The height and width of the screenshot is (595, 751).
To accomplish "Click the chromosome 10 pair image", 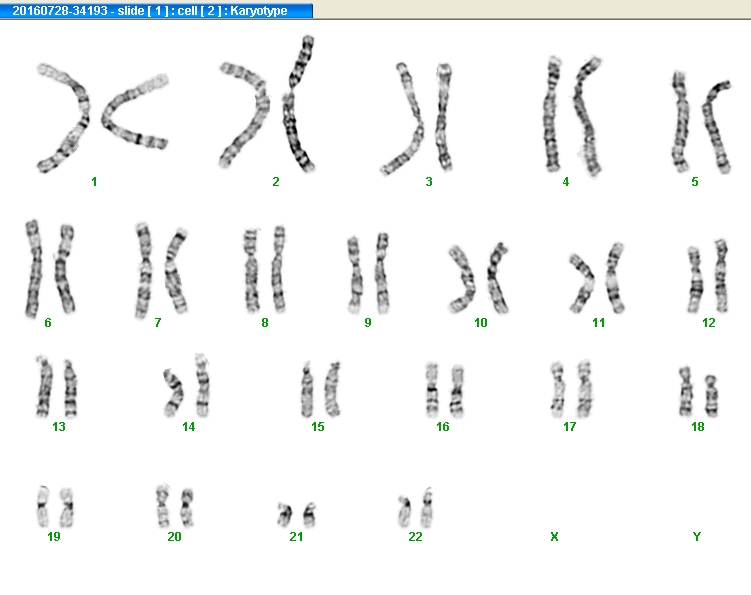I will pos(478,278).
